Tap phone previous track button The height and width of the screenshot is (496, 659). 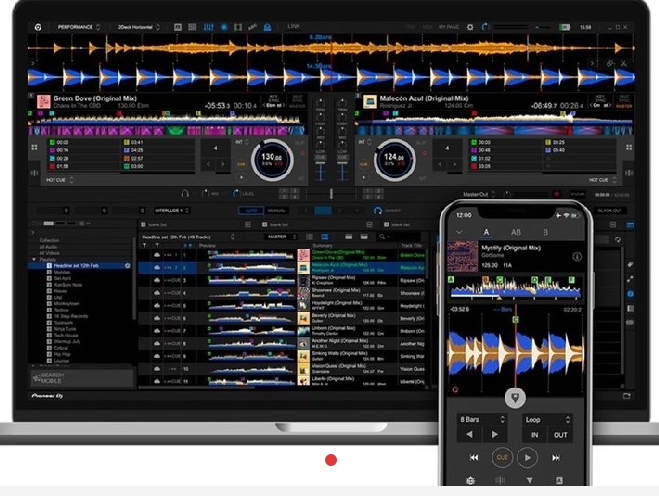click(474, 457)
